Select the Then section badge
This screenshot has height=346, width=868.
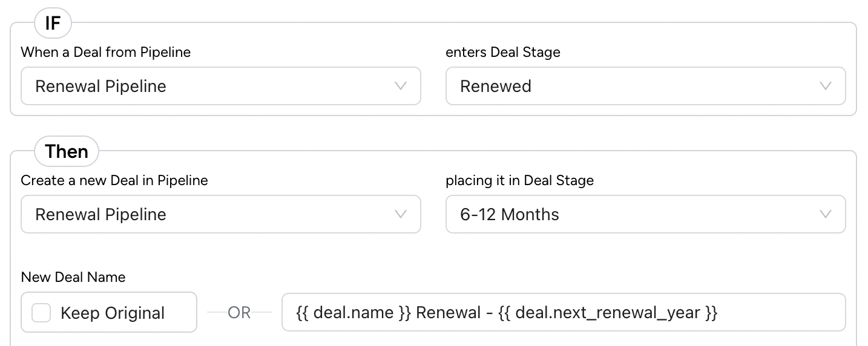click(x=67, y=151)
